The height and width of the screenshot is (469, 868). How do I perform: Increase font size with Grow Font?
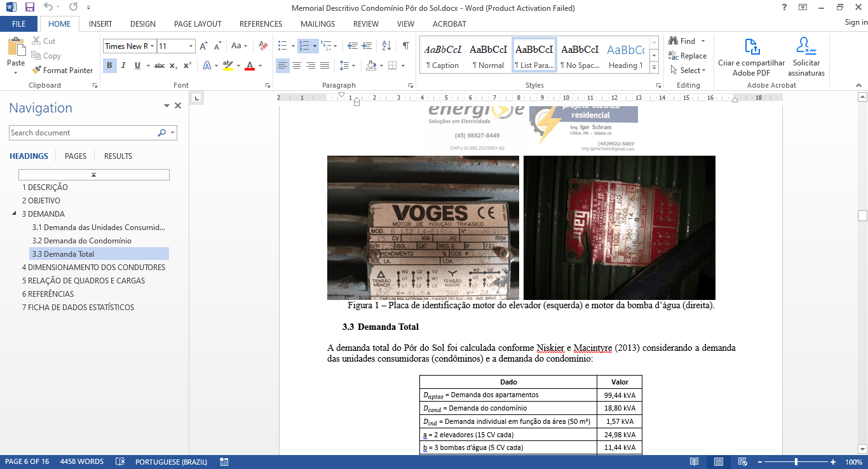203,46
